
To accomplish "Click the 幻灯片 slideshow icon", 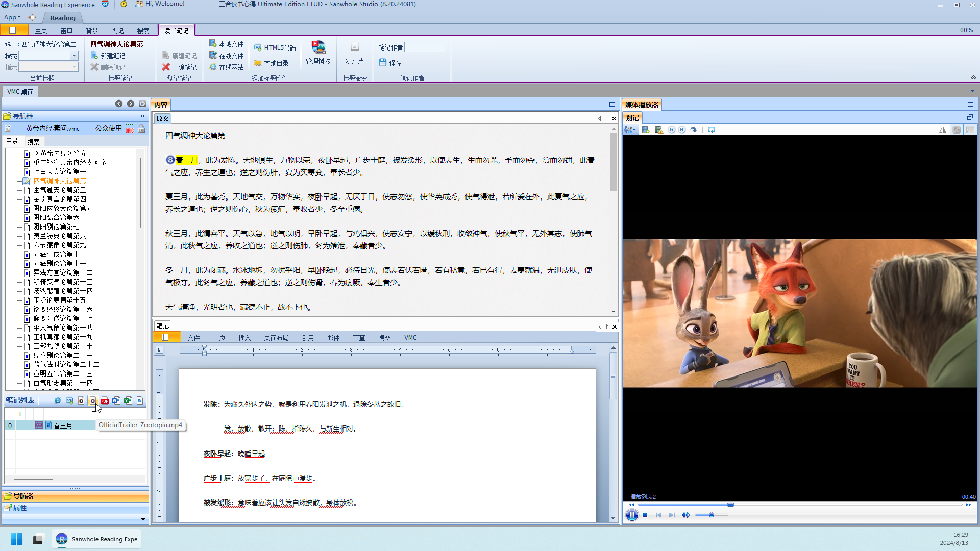I will 354,53.
